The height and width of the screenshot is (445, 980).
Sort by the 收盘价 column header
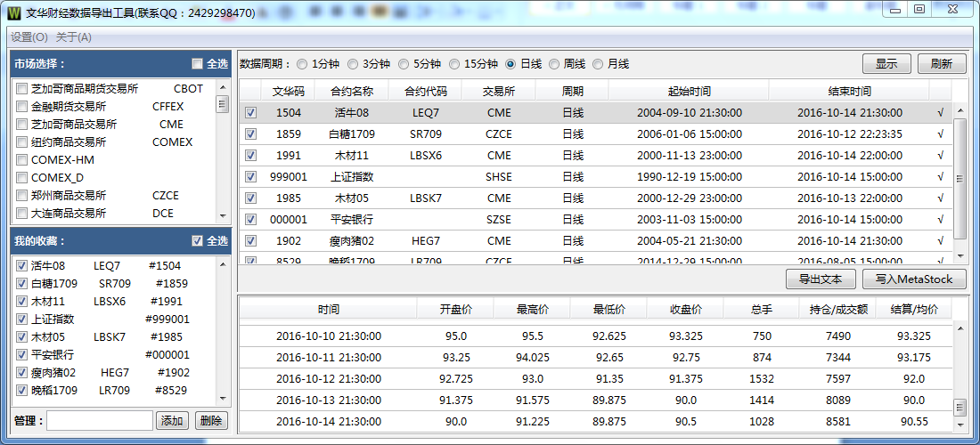tap(685, 310)
